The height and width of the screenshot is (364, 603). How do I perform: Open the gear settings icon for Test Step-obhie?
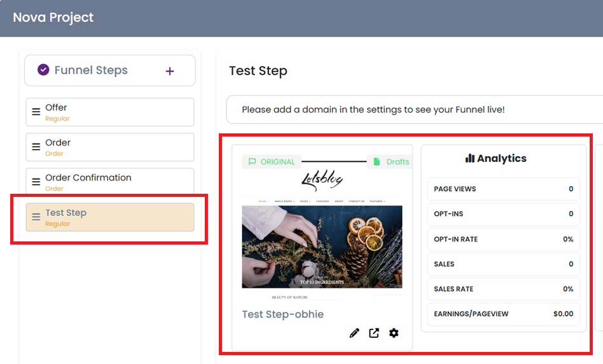(x=394, y=333)
